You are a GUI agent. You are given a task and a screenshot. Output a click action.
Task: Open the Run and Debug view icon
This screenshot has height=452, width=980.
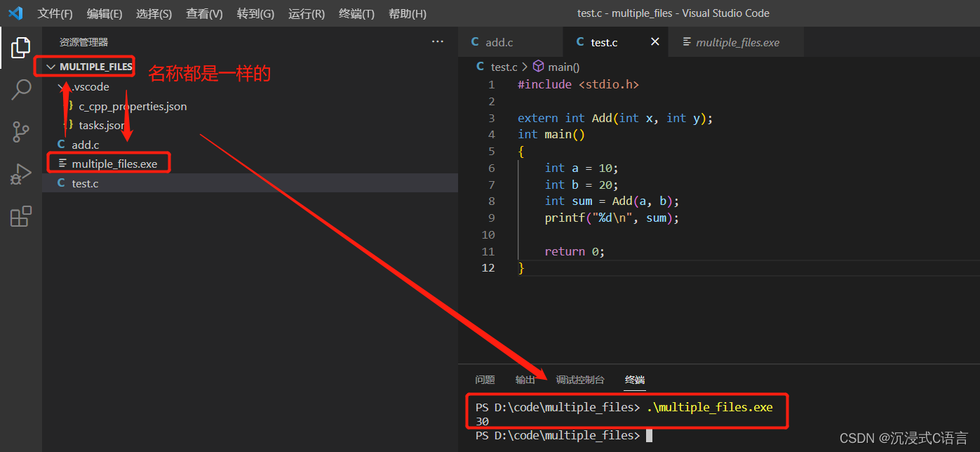coord(21,174)
